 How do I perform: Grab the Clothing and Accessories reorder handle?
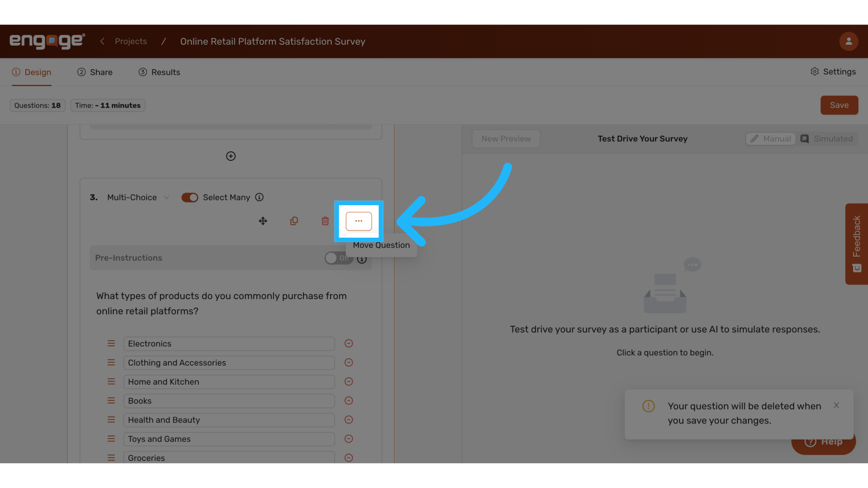click(x=111, y=362)
